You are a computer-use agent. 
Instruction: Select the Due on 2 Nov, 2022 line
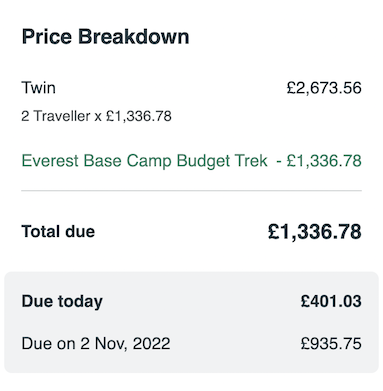pos(96,344)
